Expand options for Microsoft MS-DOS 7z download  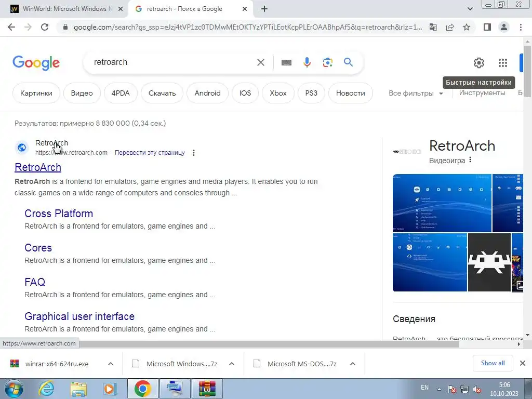pyautogui.click(x=353, y=364)
